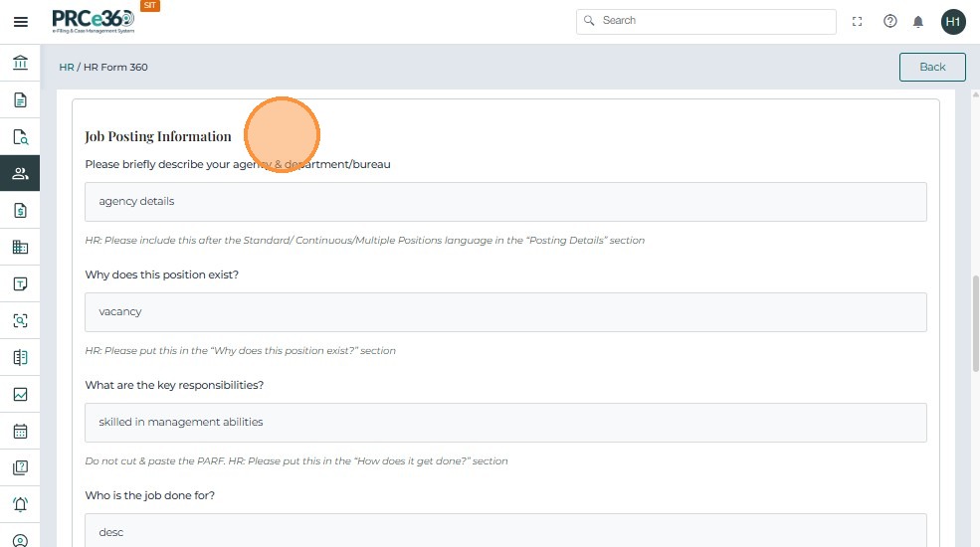Select the HR people sidebar icon
The height and width of the screenshot is (547, 980).
point(20,173)
